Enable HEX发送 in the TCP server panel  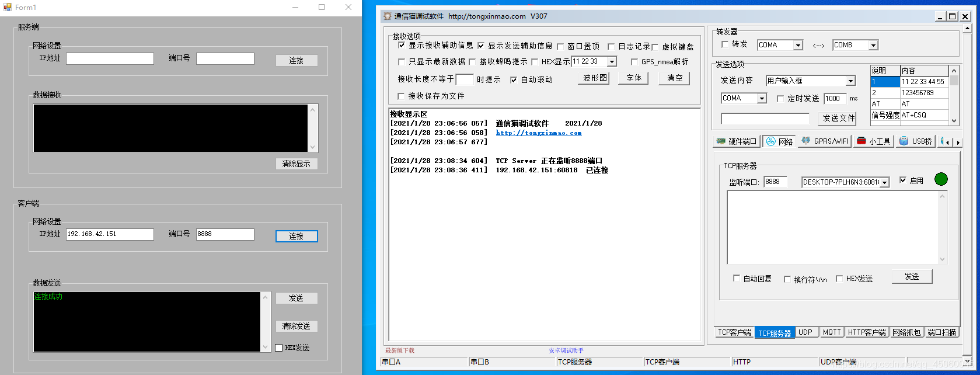click(x=839, y=279)
